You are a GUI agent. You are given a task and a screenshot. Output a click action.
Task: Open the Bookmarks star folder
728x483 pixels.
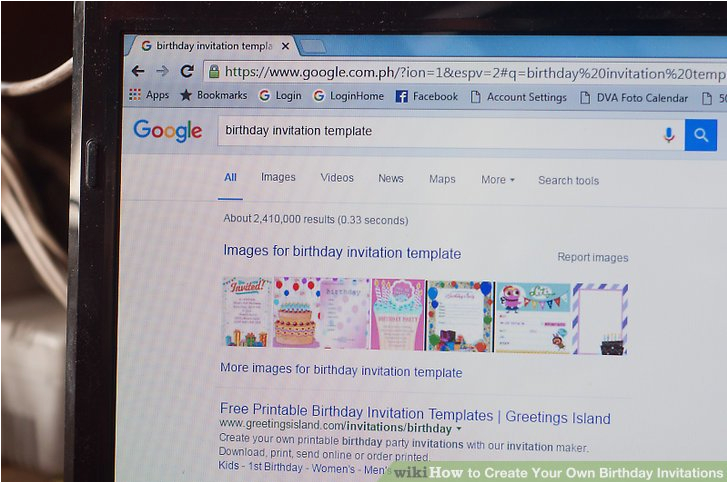tap(214, 95)
